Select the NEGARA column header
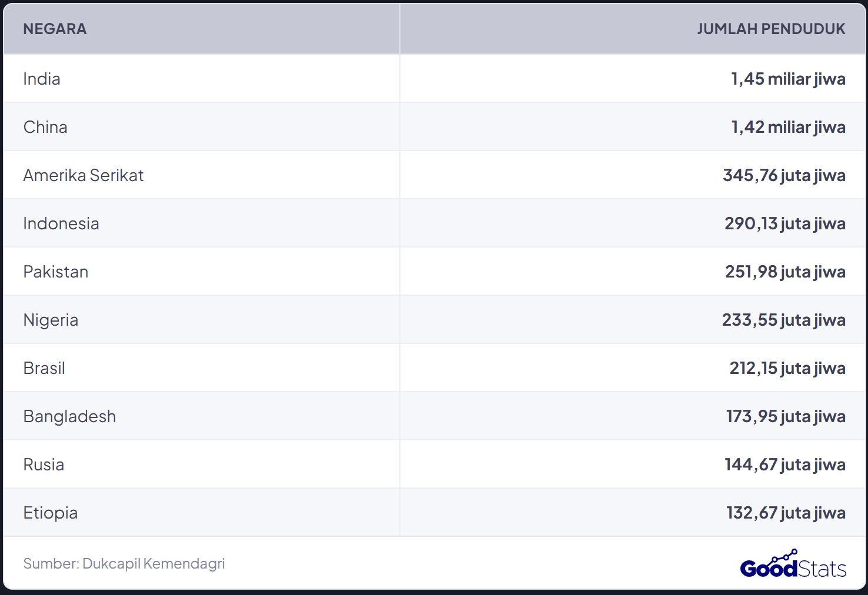868x595 pixels. click(x=55, y=29)
